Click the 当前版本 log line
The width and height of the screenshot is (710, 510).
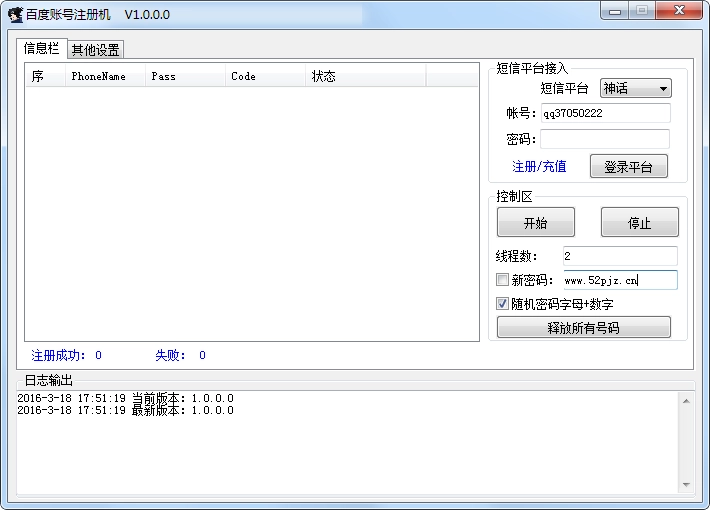pyautogui.click(x=125, y=398)
